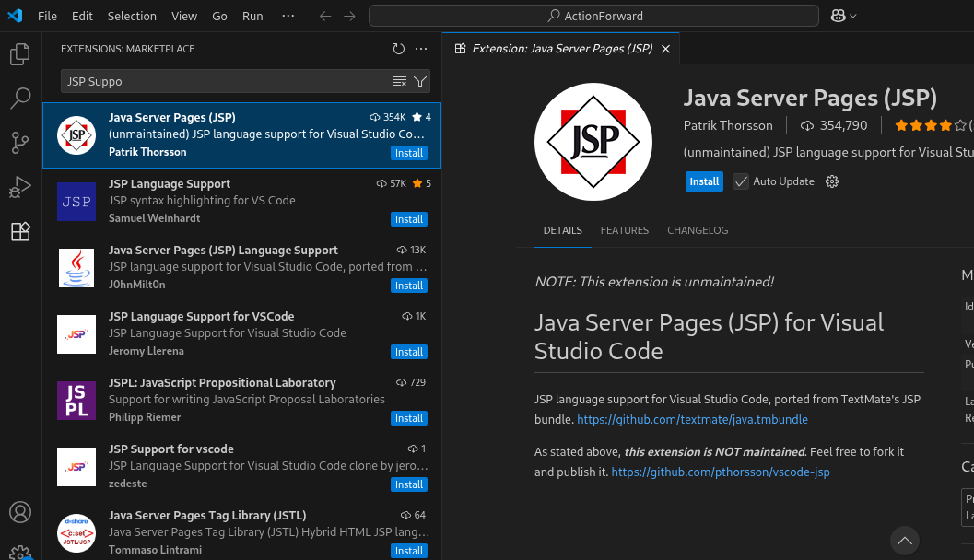Viewport: 974px width, 560px height.
Task: Select the JSP Language Support for VSCode row
Action: point(241,334)
